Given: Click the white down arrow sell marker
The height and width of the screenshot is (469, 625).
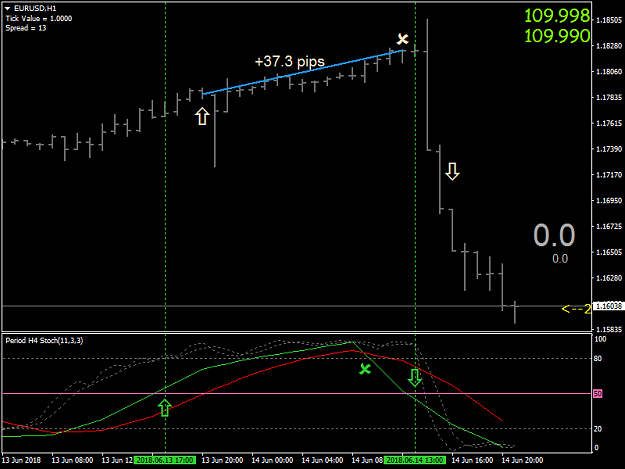Looking at the screenshot, I should coord(452,171).
